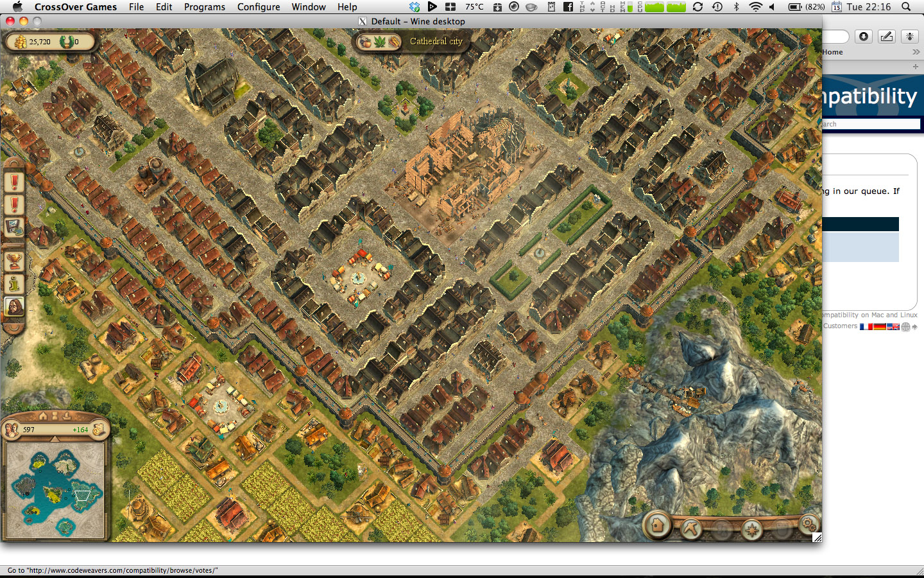Open the Window menu
Viewport: 924px width, 578px height.
tap(309, 6)
